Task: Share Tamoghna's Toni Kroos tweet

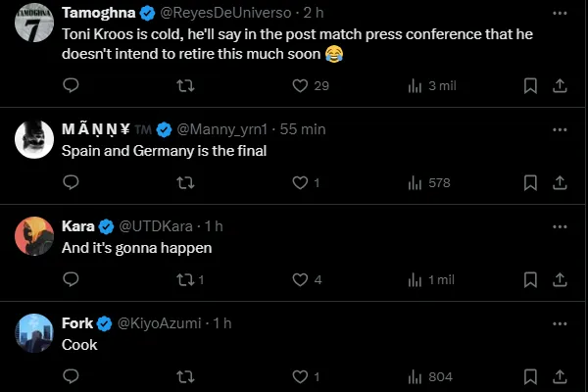Action: [560, 86]
